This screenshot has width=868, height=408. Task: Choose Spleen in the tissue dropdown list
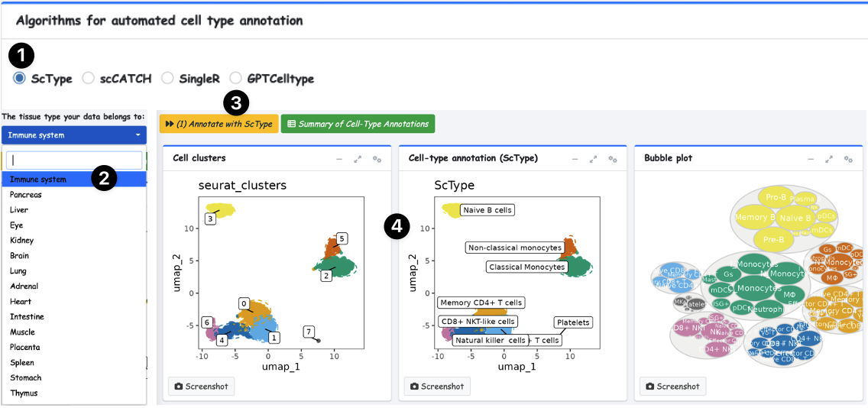pyautogui.click(x=23, y=363)
